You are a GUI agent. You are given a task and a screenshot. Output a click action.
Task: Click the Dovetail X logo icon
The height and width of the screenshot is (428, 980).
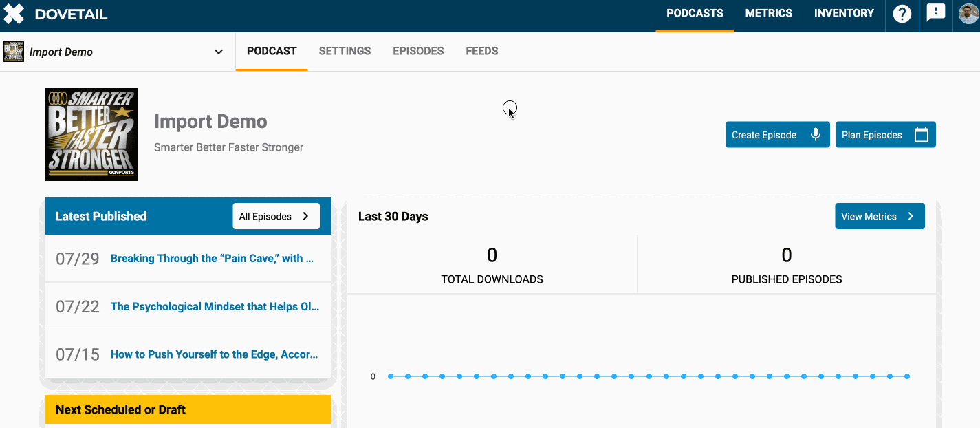click(x=14, y=14)
